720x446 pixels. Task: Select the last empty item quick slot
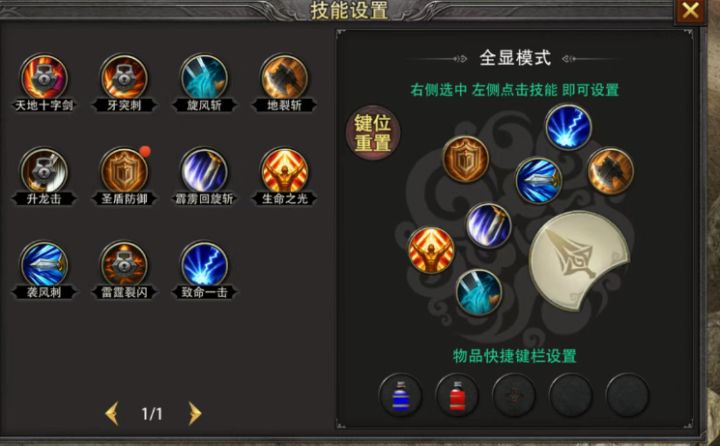click(x=627, y=395)
